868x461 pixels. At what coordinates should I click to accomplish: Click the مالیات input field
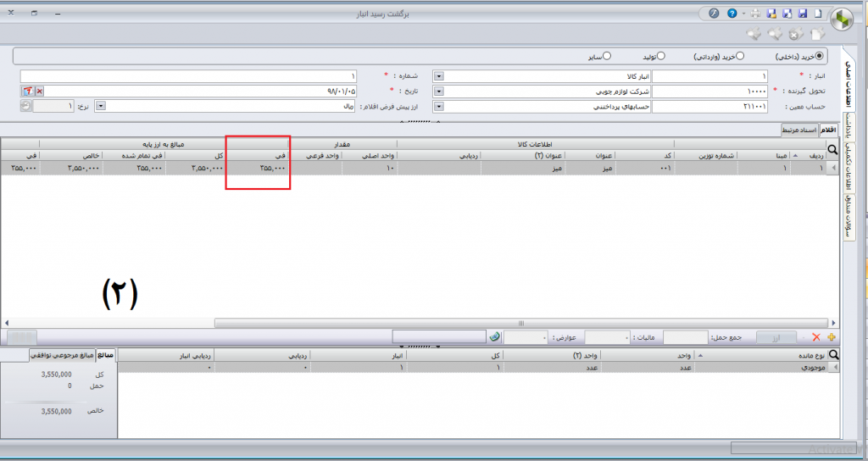[x=607, y=337]
